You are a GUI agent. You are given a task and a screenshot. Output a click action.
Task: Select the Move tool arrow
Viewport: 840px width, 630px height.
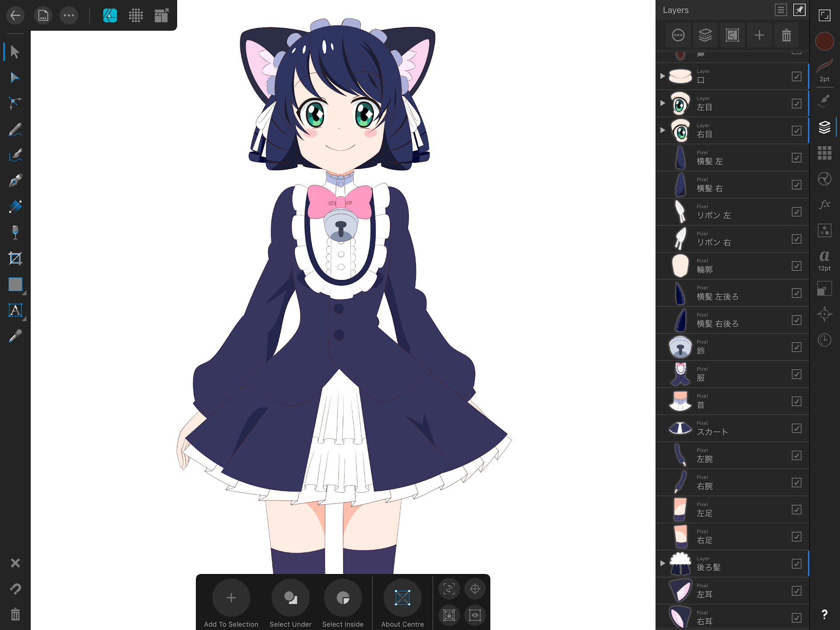(15, 52)
